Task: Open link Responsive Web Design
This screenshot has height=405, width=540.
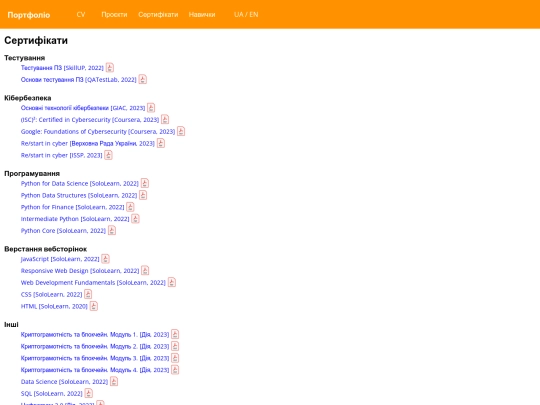Action: [x=80, y=271]
